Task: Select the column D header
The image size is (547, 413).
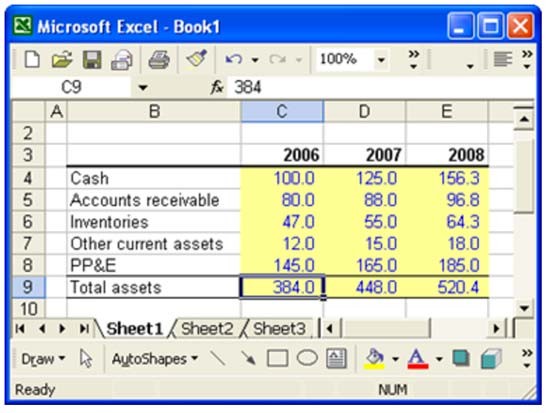Action: point(365,112)
